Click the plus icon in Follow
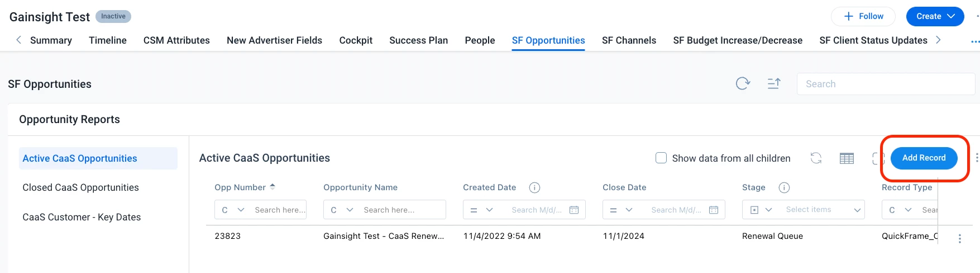The height and width of the screenshot is (273, 980). tap(849, 16)
